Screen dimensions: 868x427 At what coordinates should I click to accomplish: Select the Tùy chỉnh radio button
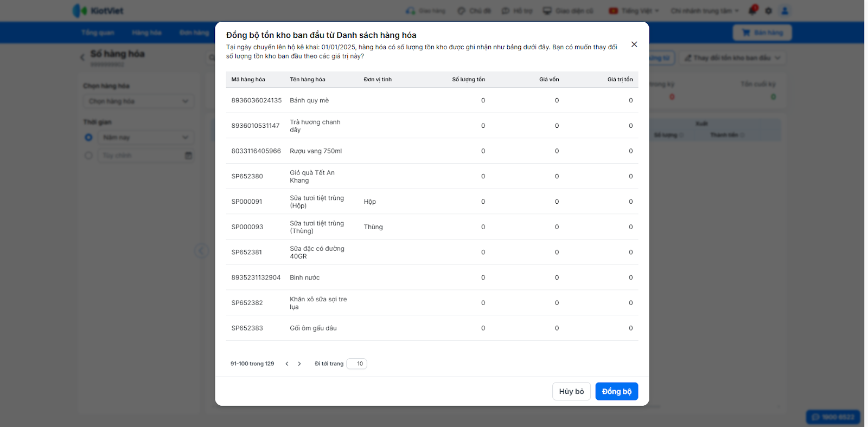[88, 156]
